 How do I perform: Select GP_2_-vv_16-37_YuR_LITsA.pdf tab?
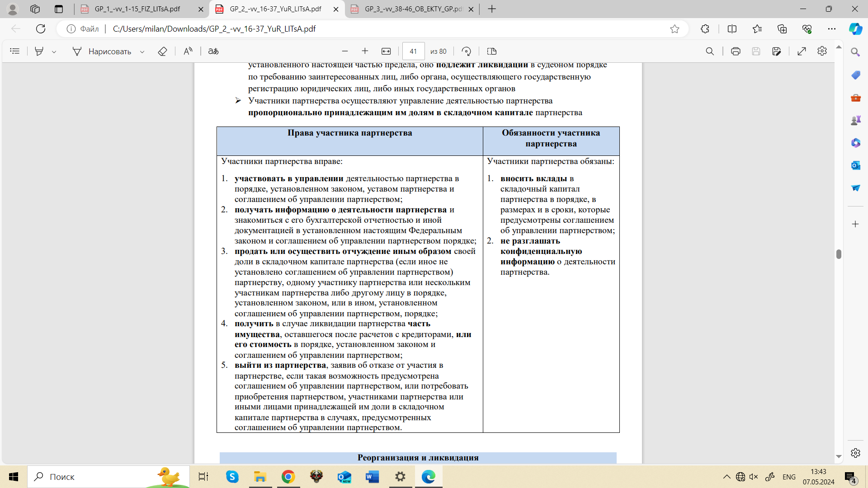(x=275, y=9)
